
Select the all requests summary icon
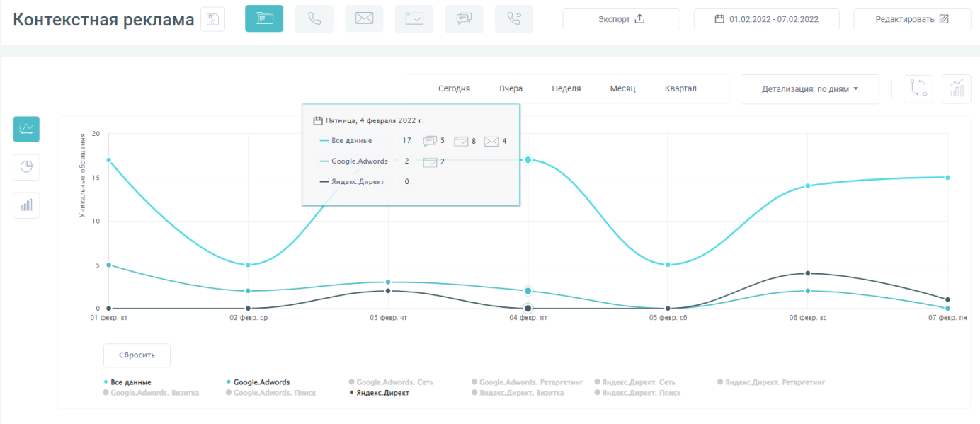coord(264,19)
